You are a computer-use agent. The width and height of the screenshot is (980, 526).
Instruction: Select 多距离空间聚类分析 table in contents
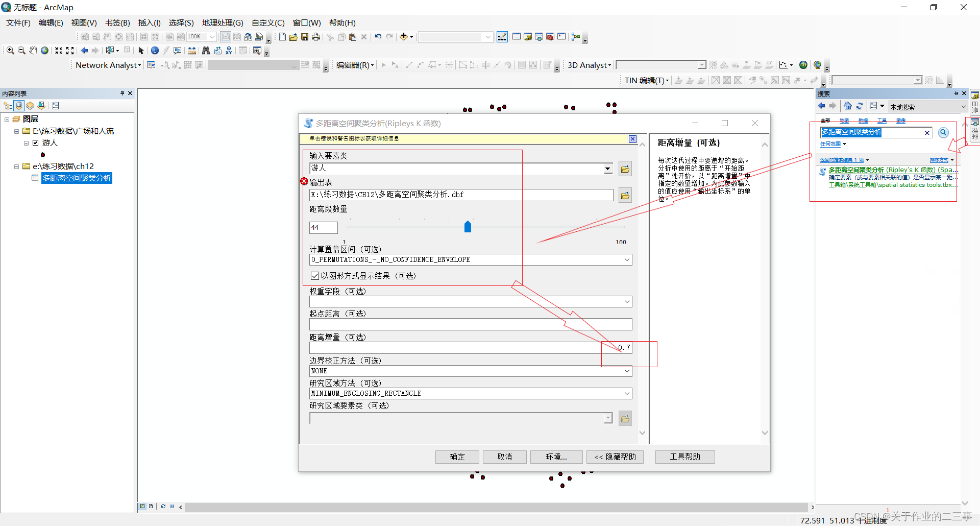pyautogui.click(x=77, y=178)
